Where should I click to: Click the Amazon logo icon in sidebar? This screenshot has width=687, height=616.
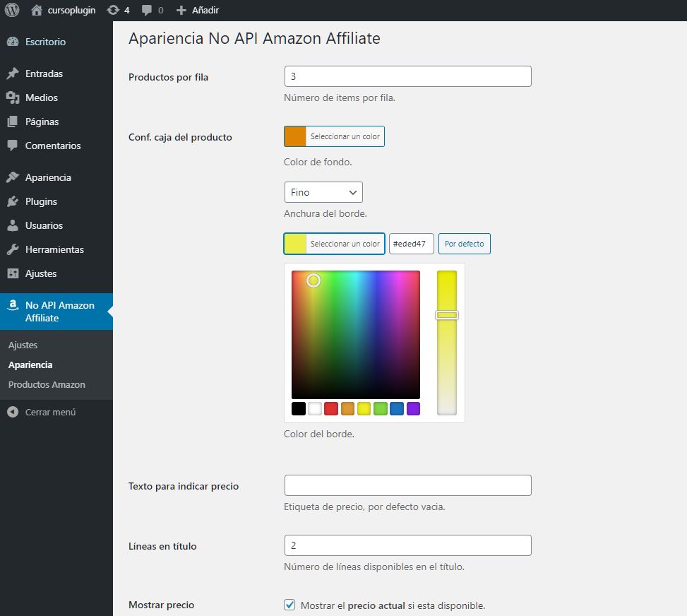(x=13, y=305)
